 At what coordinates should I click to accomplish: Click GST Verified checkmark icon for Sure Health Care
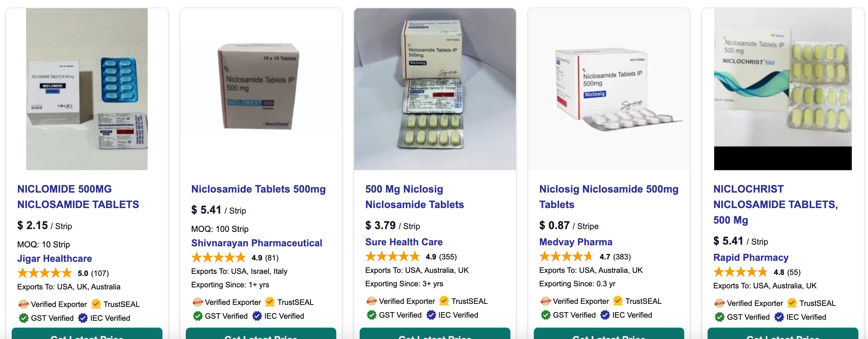tap(371, 315)
